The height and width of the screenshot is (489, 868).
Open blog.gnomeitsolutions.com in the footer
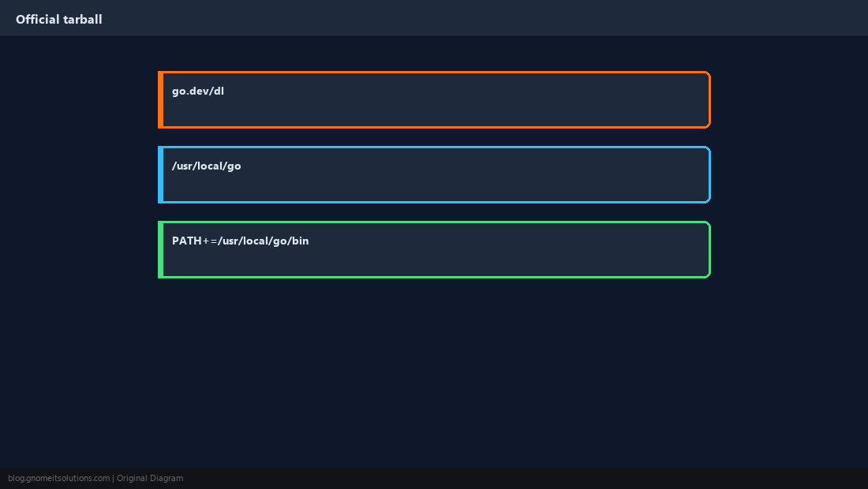coord(58,479)
